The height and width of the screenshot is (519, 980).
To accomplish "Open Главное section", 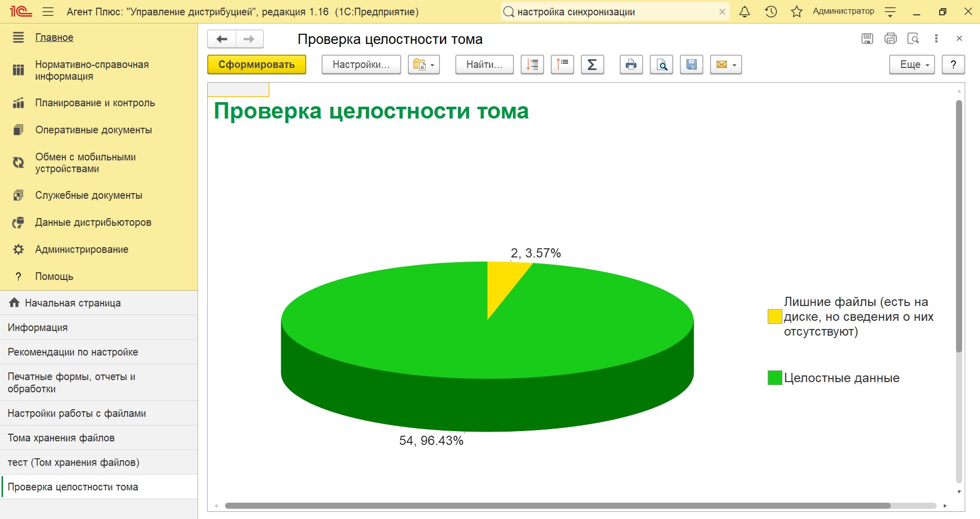I will coord(54,37).
